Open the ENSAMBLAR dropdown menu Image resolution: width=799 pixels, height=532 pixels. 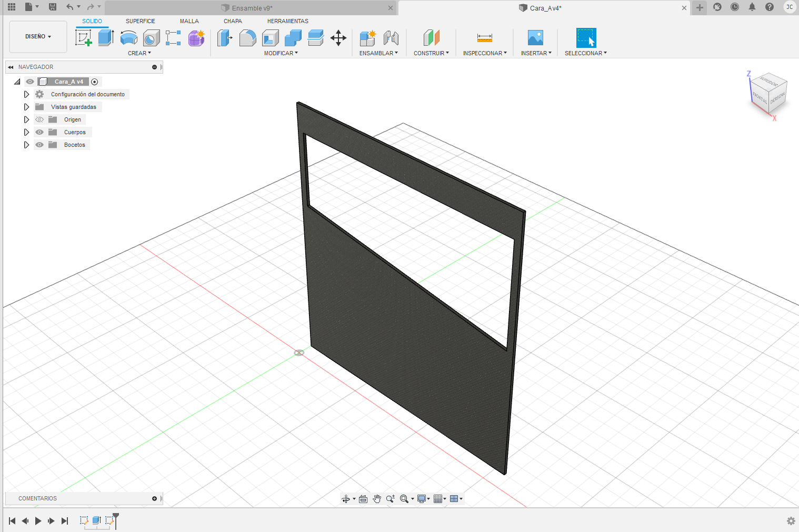pyautogui.click(x=378, y=53)
